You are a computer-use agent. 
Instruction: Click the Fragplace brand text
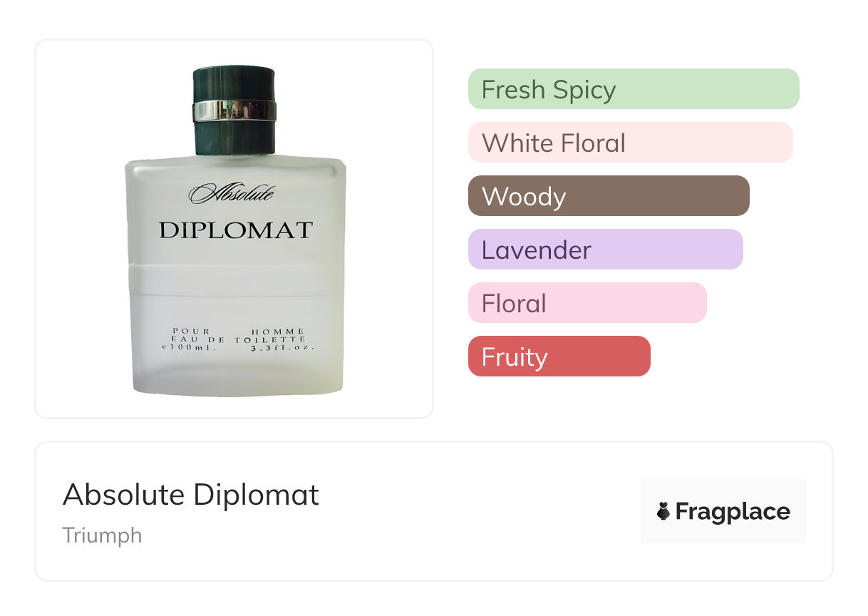[733, 512]
